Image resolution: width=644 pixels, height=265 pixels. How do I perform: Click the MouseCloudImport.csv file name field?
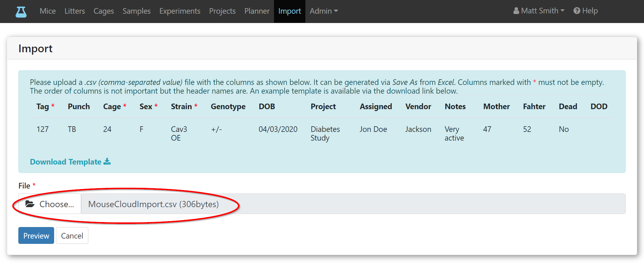(x=353, y=204)
